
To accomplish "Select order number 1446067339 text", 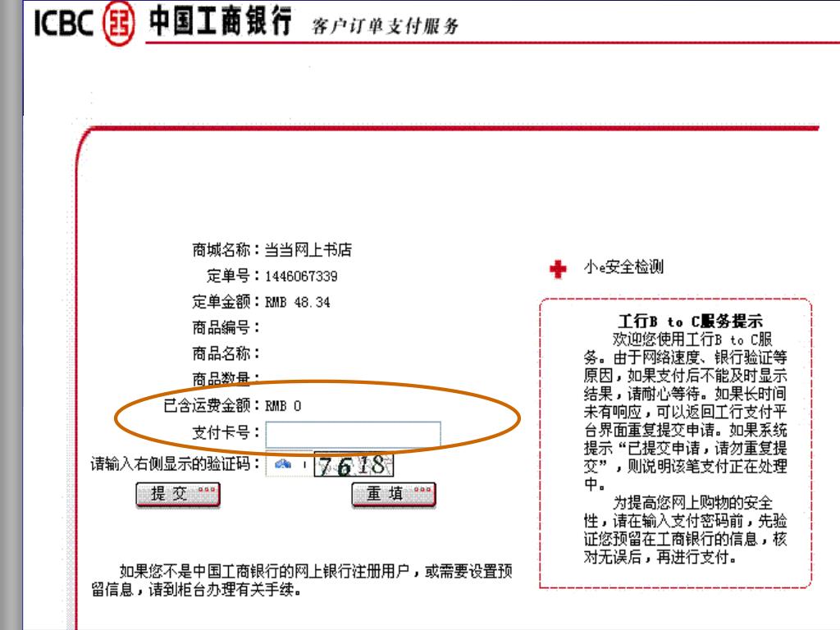I will 301,276.
